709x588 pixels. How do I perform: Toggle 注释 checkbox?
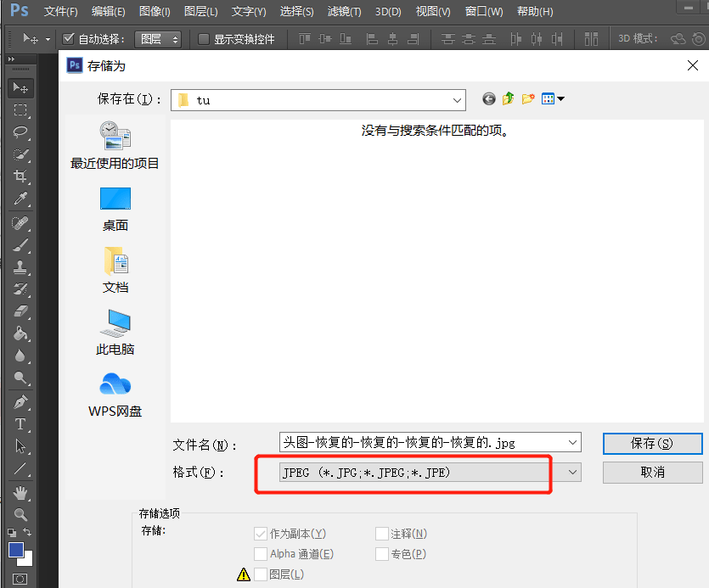click(381, 534)
